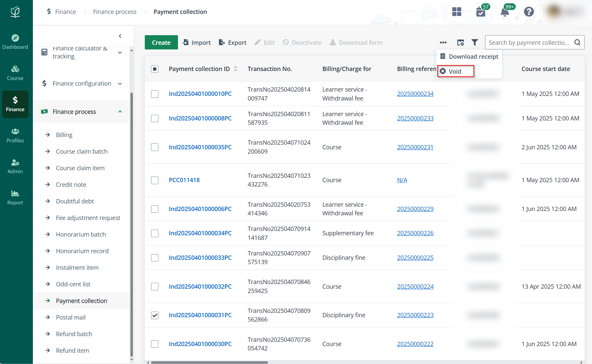Sort by Payment collection ID column

tap(235, 69)
